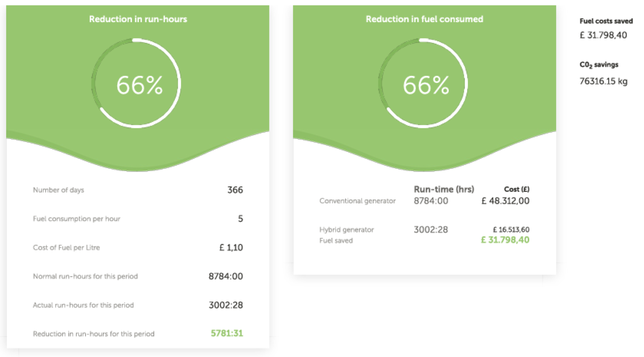Click 'Cost of Fuel per Litre' label

pos(66,248)
